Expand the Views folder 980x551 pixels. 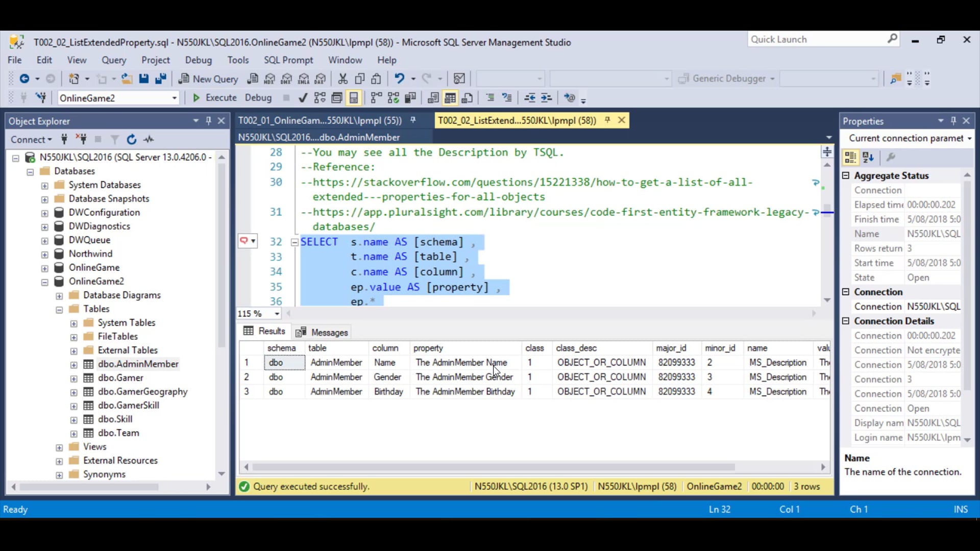pyautogui.click(x=59, y=446)
